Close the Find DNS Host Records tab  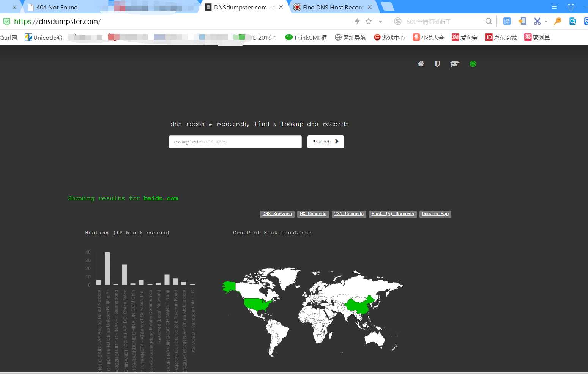tap(370, 7)
